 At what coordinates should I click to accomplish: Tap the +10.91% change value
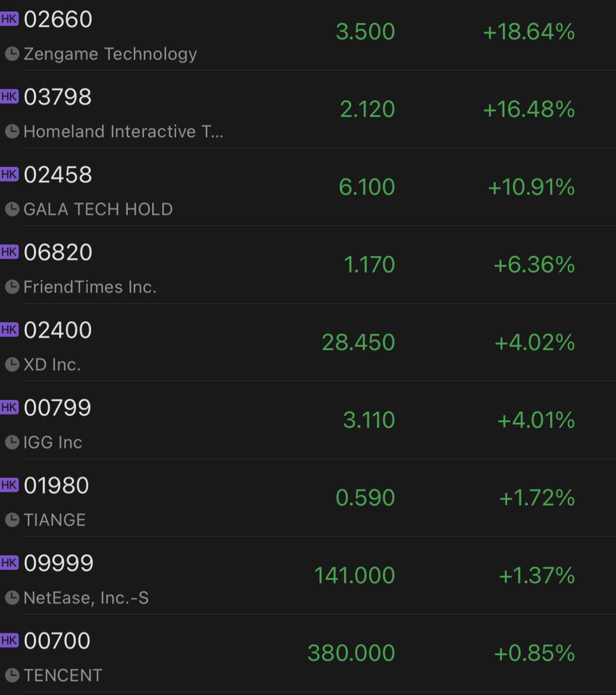pyautogui.click(x=531, y=187)
